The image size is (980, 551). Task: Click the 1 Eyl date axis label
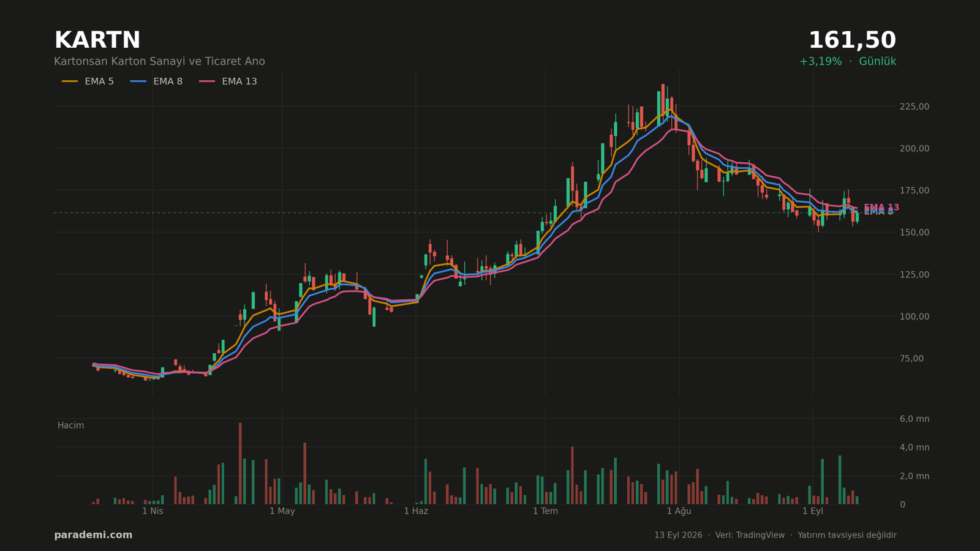click(813, 511)
